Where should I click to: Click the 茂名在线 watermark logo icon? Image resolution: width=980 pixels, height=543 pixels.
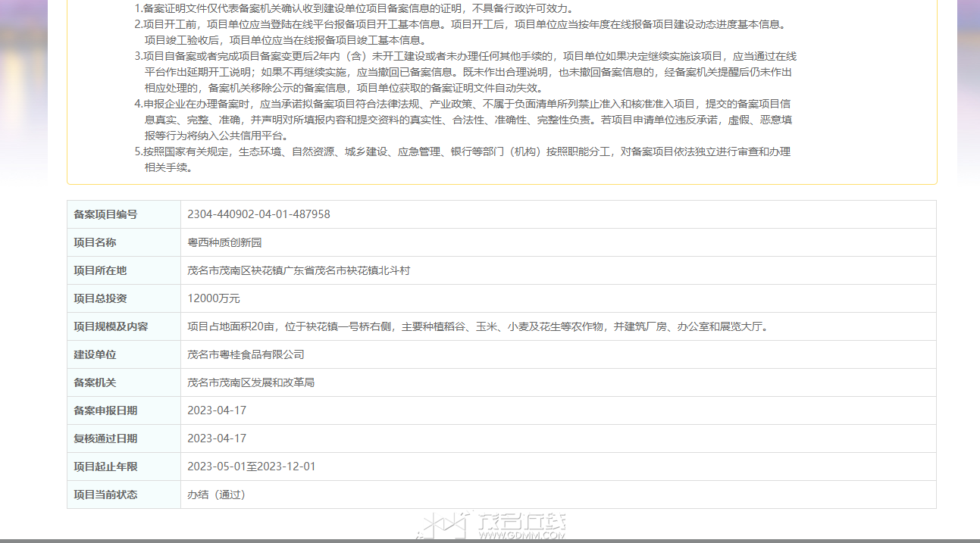[x=443, y=525]
